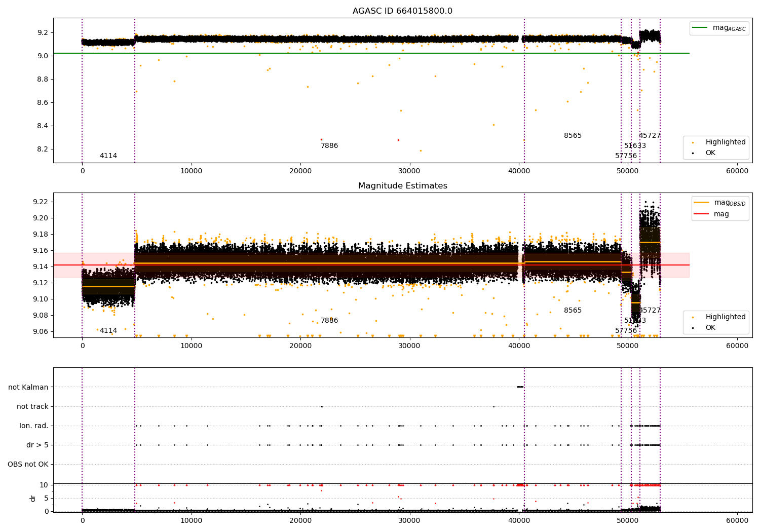Click the "dr > 5" axis label
This screenshot has height=532, width=760.
(x=37, y=445)
